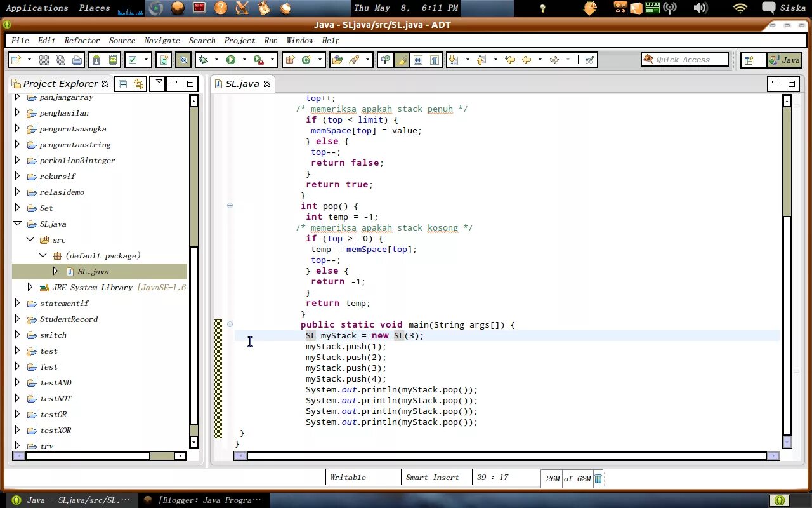The height and width of the screenshot is (508, 812).
Task: Toggle Show Whitespace Characters paragraph icon
Action: pyautogui.click(x=435, y=60)
